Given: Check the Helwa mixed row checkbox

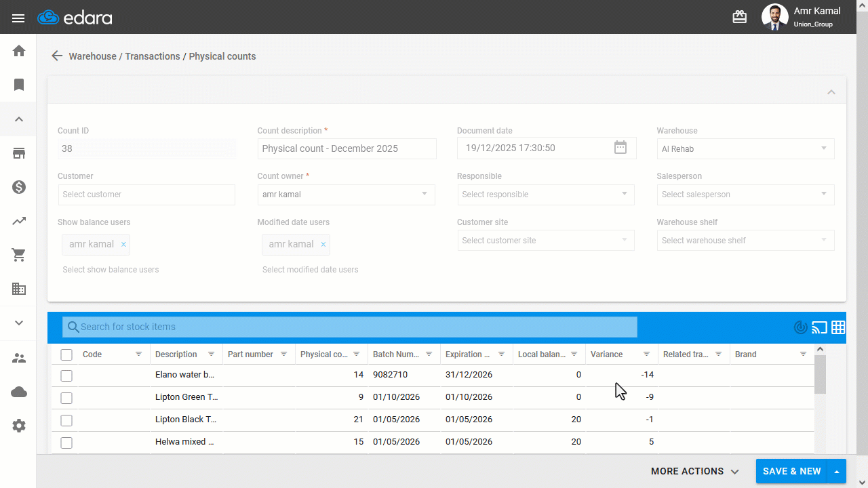Looking at the screenshot, I should tap(66, 443).
